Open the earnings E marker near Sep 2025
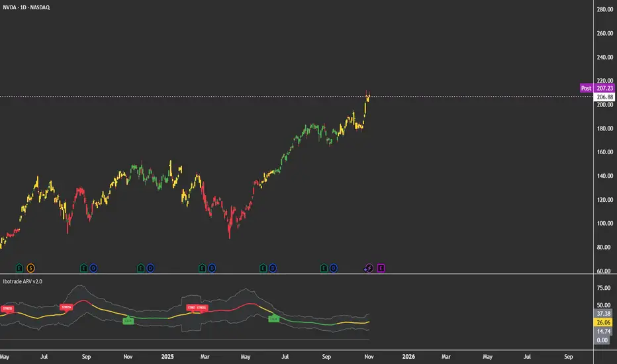Viewport: 617px width, 364px height. [324, 269]
